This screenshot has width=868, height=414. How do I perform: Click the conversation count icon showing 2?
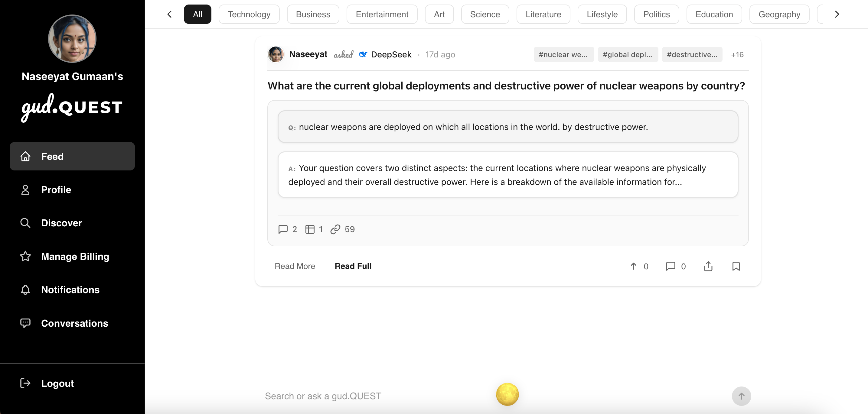click(283, 229)
